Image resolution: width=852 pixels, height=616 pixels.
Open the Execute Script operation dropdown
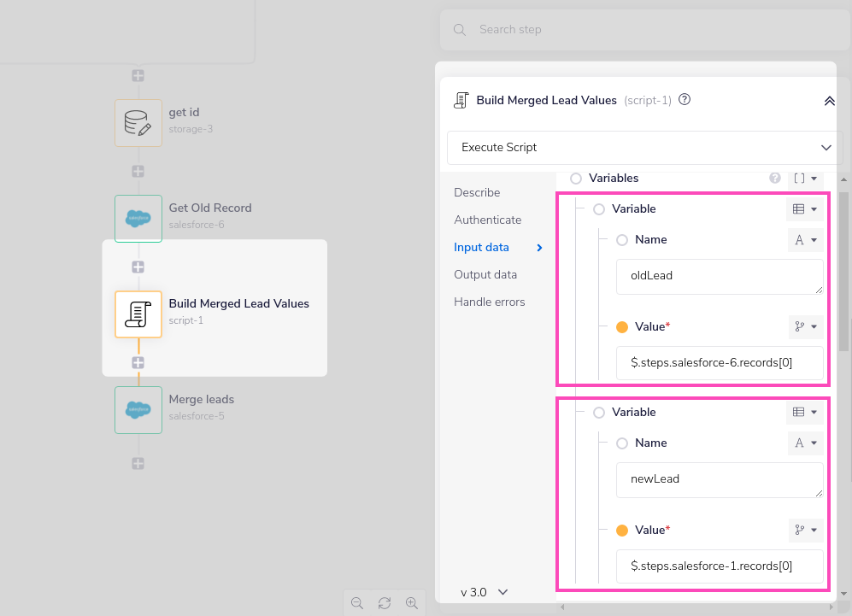pos(644,148)
